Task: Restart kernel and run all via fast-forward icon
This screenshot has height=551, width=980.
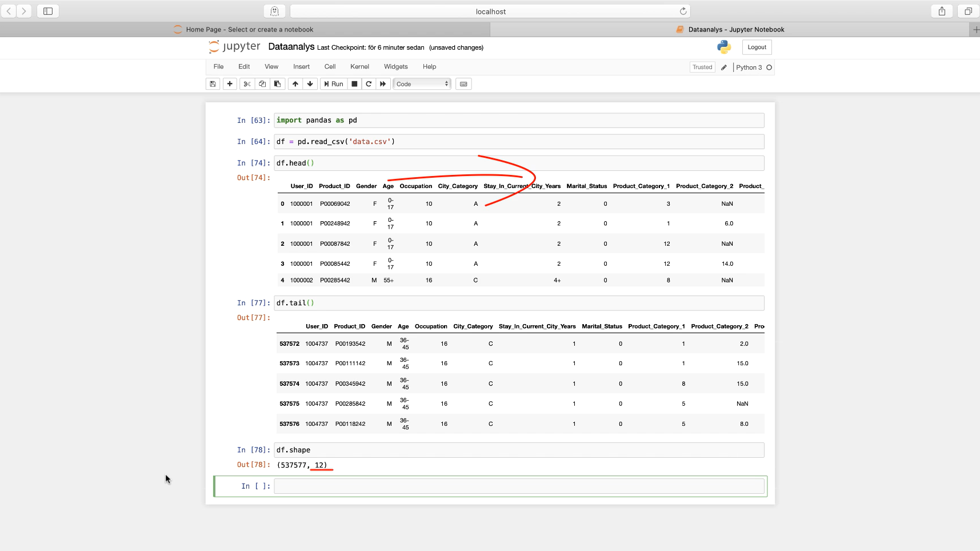Action: click(383, 83)
